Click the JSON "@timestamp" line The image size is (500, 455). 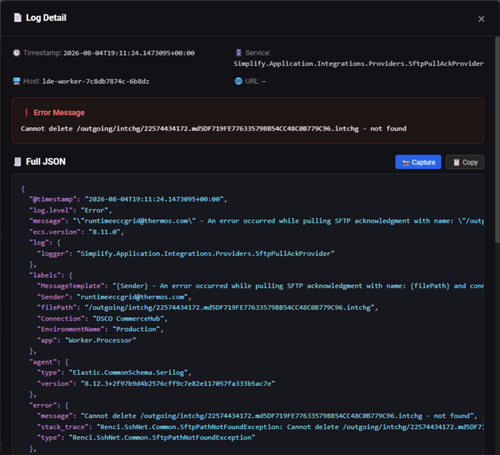coord(128,199)
